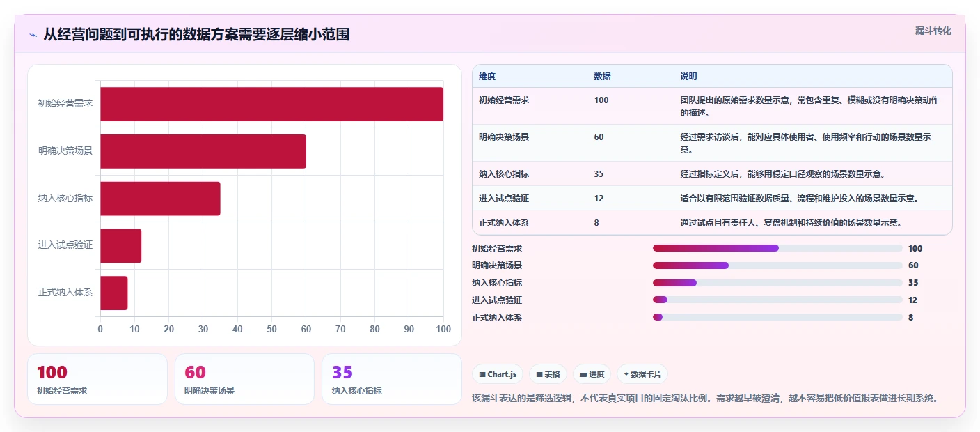The height and width of the screenshot is (432, 980).
Task: Click the 维度 column header
Action: pyautogui.click(x=487, y=77)
